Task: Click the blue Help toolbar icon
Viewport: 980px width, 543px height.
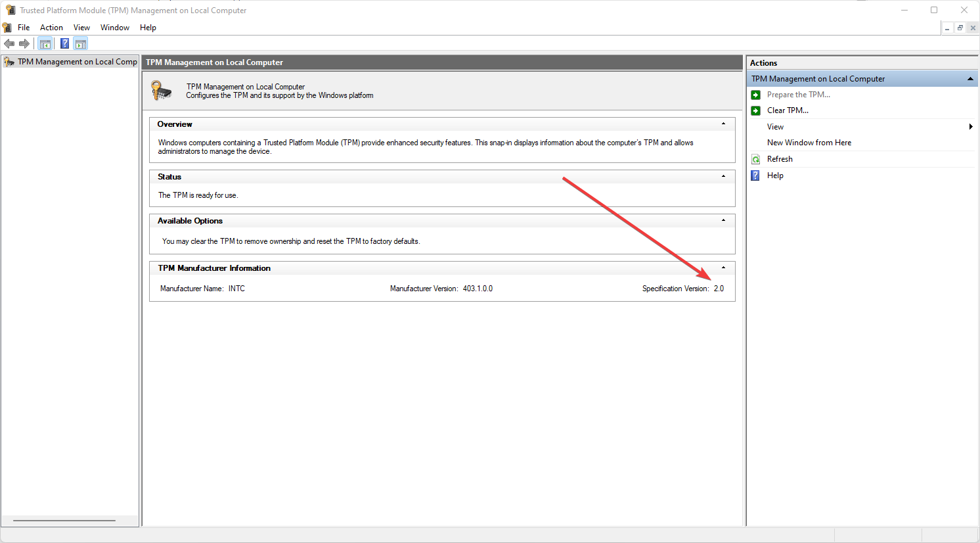Action: (x=64, y=44)
